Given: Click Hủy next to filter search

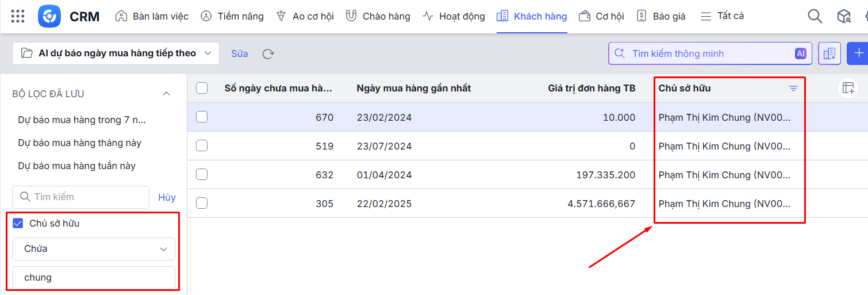Looking at the screenshot, I should click(x=167, y=197).
